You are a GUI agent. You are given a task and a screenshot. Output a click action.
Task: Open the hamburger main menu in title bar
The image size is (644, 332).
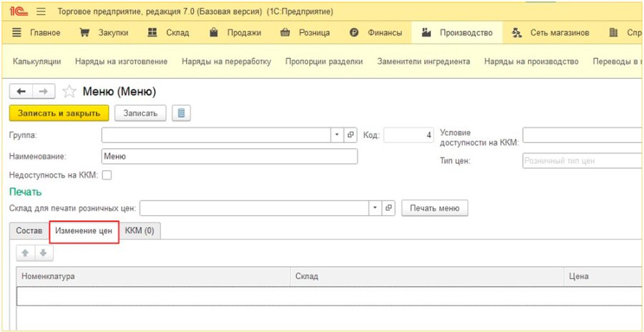[x=41, y=12]
